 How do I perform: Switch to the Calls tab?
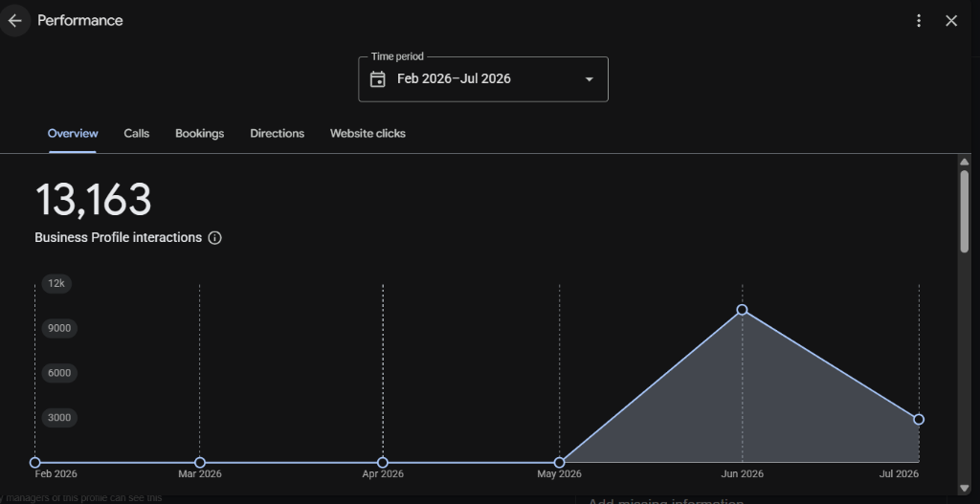(x=136, y=134)
